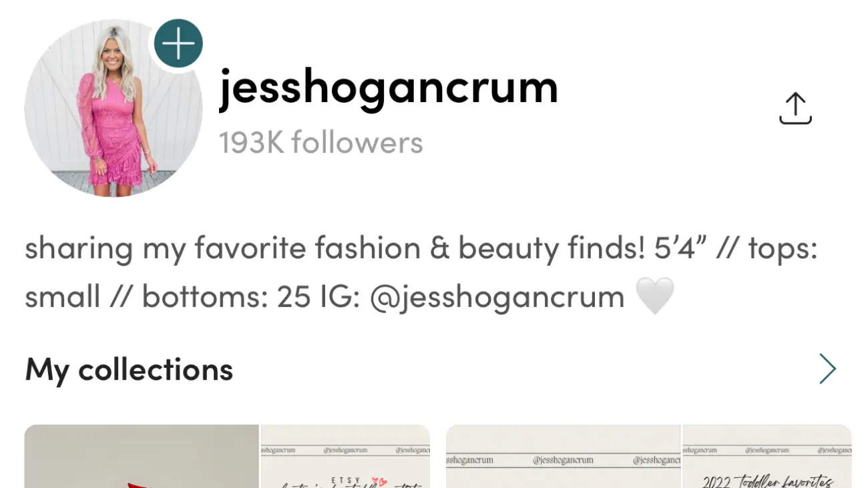Open the circular profile photo
Screen dimensions: 868x488
pyautogui.click(x=114, y=108)
